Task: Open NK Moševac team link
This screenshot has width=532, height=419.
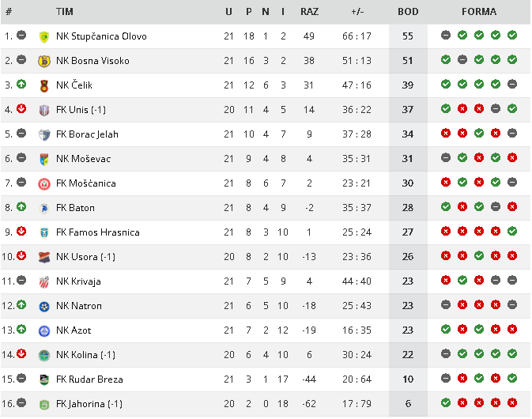Action: (x=83, y=159)
